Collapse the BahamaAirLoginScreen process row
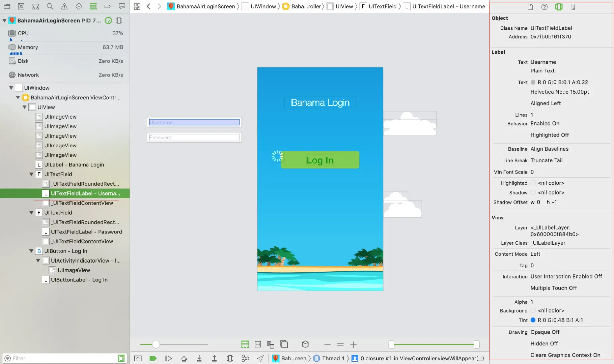 [x=4, y=21]
